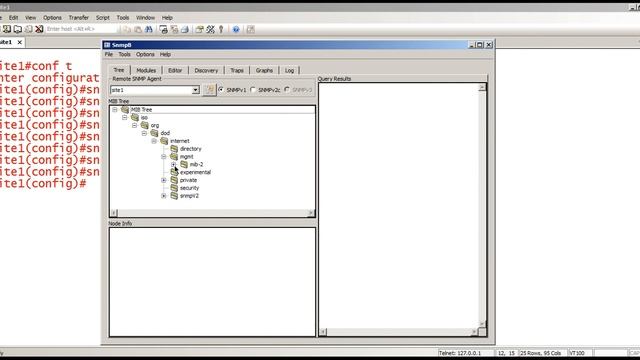Collapse the iso tree node
This screenshot has width=640, height=360.
click(125, 117)
